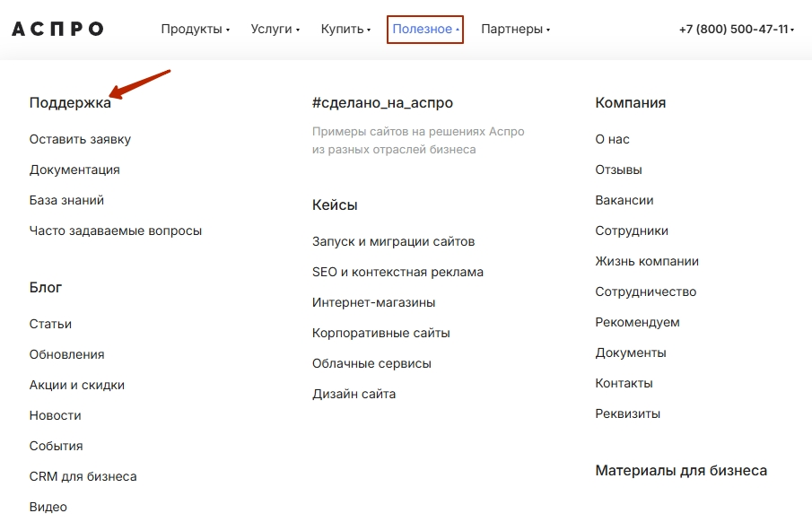Open Корпоративные сайты cases
The height and width of the screenshot is (522, 812).
coord(381,333)
